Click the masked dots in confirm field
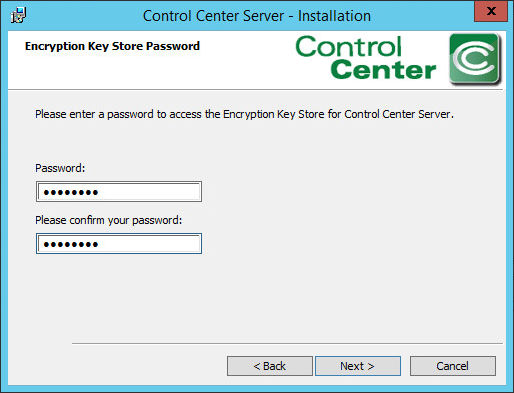The height and width of the screenshot is (393, 514). coord(71,245)
